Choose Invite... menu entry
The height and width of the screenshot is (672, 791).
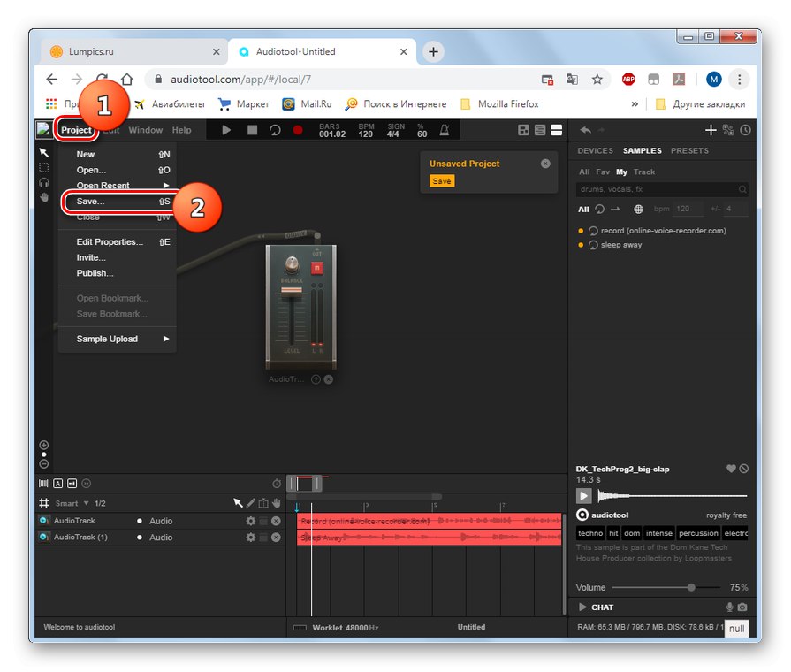118,257
